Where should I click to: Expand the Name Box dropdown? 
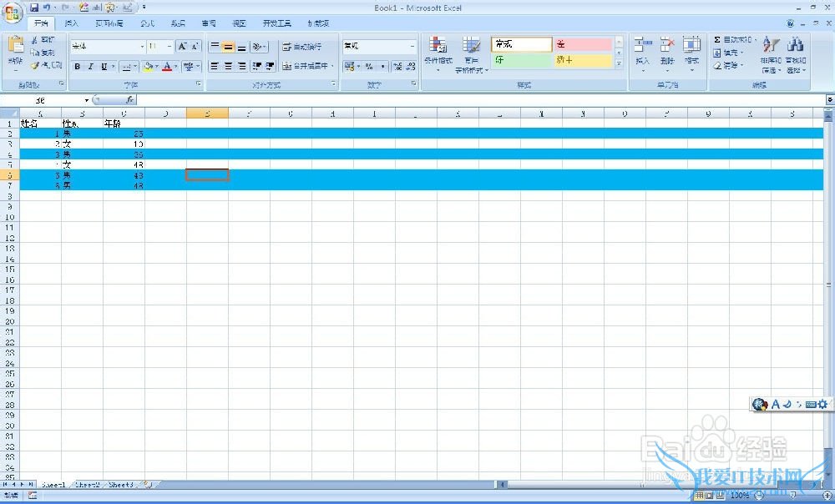(87, 100)
